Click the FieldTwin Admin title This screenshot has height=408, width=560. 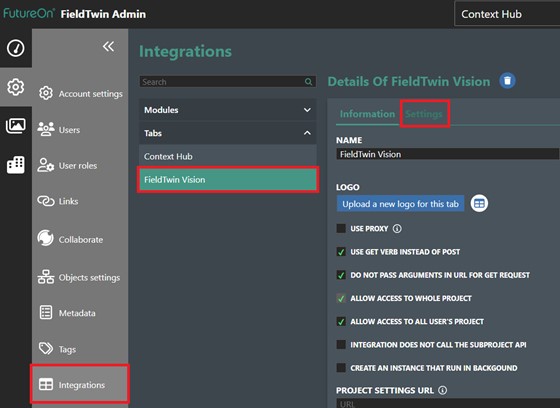(x=103, y=14)
